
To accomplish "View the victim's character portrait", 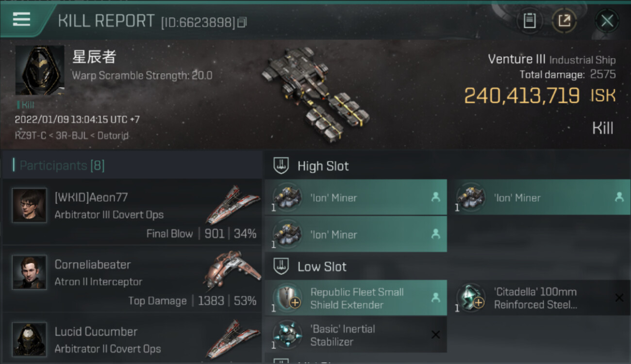I will [40, 70].
